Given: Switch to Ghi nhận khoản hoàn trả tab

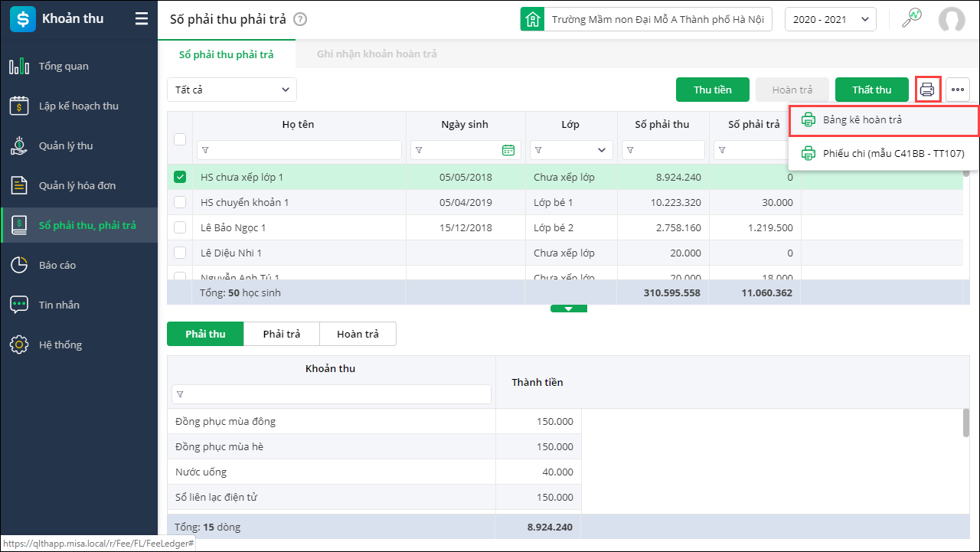Looking at the screenshot, I should [x=377, y=54].
